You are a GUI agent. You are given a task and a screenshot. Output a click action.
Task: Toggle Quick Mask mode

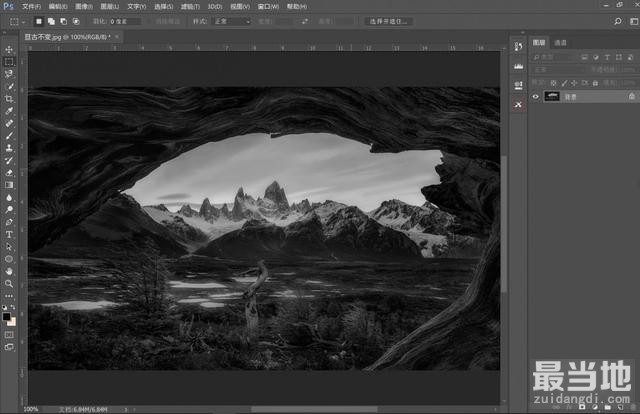(9, 334)
